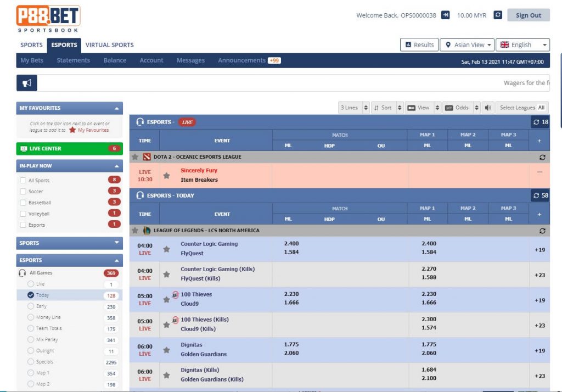Refresh the account balance icon
562x392 pixels.
coord(497,15)
